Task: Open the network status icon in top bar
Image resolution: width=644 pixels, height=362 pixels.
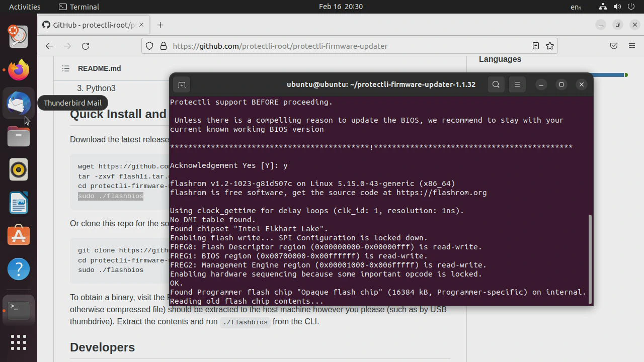Action: click(x=603, y=7)
